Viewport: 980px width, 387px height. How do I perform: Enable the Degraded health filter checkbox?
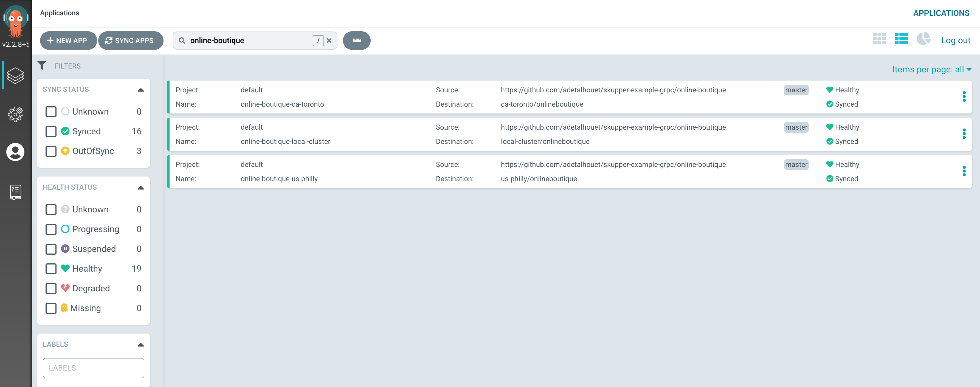51,289
